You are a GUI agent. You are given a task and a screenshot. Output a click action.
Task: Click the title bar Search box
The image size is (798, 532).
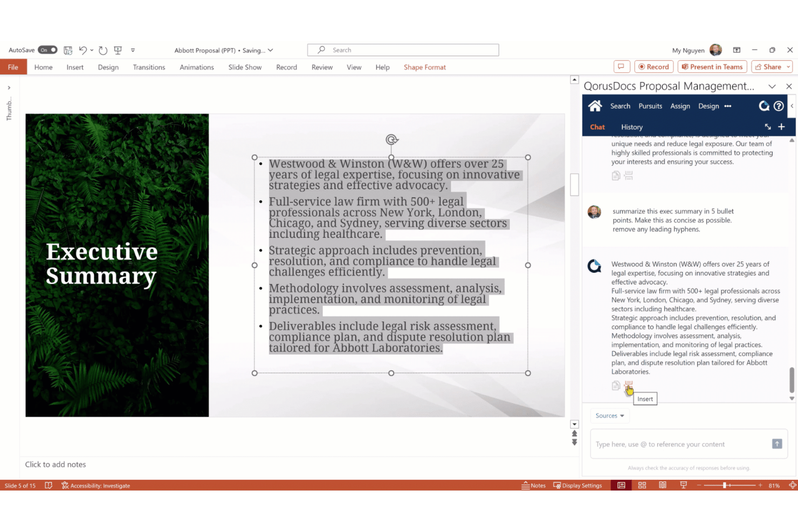tap(403, 50)
